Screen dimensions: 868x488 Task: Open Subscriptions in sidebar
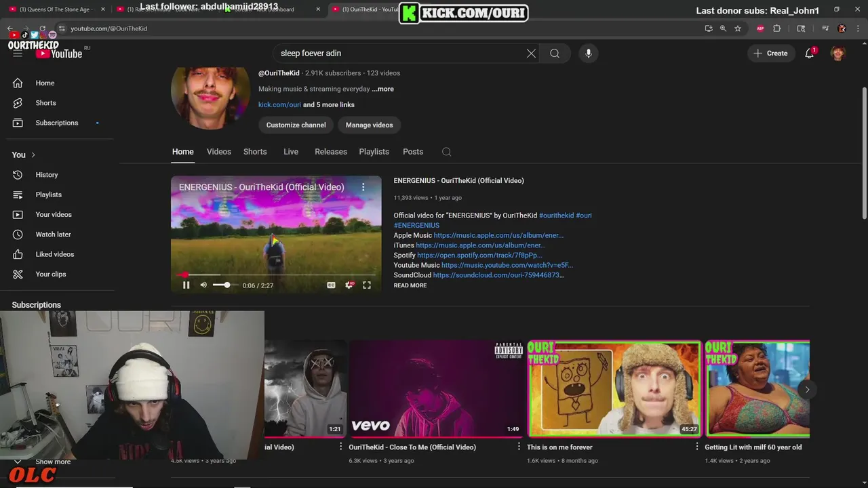coord(57,123)
